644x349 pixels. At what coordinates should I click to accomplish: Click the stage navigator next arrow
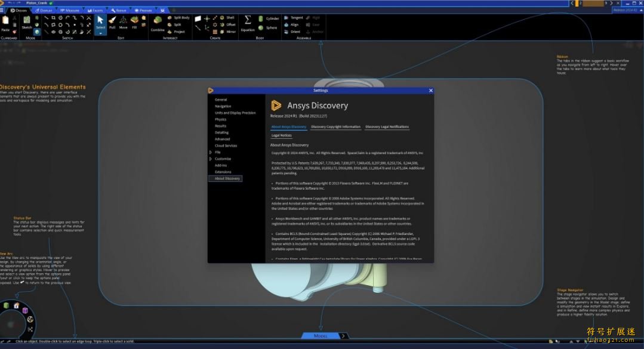(x=343, y=336)
